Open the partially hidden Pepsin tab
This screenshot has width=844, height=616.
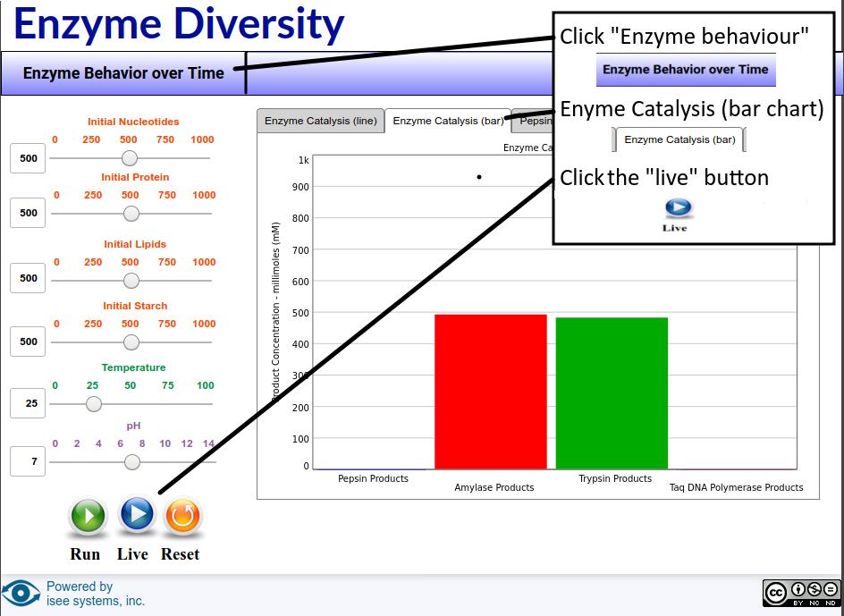pos(535,122)
